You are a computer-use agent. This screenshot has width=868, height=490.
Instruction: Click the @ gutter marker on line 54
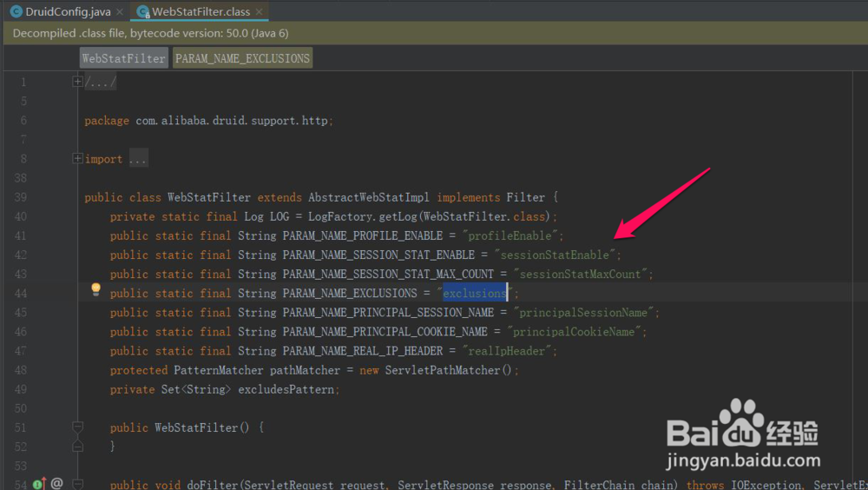57,483
